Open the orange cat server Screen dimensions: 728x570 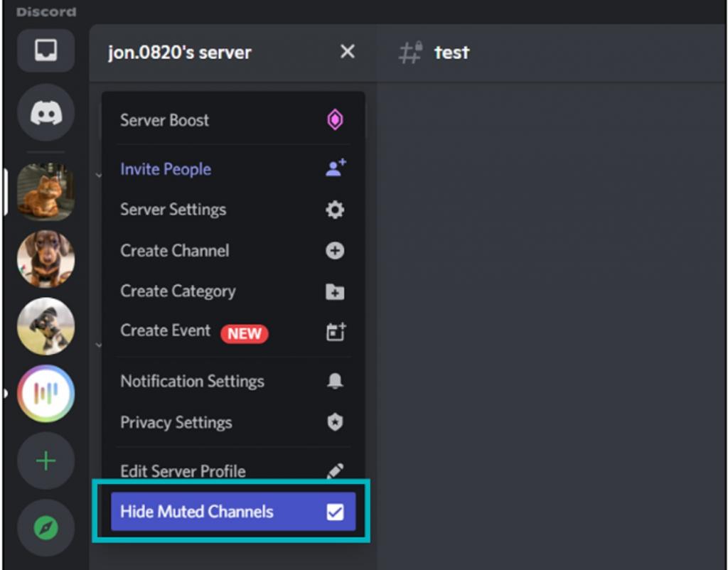[x=45, y=191]
